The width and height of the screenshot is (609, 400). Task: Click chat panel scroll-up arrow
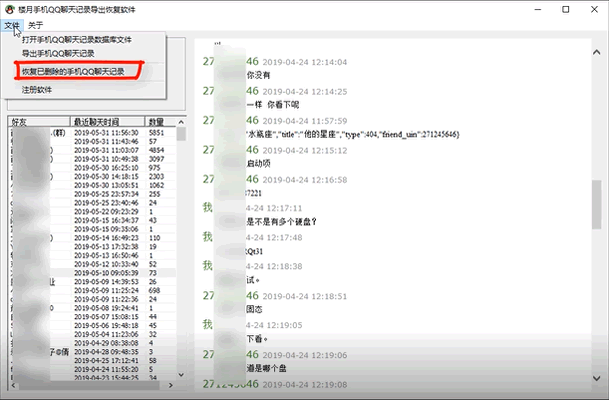pyautogui.click(x=597, y=52)
